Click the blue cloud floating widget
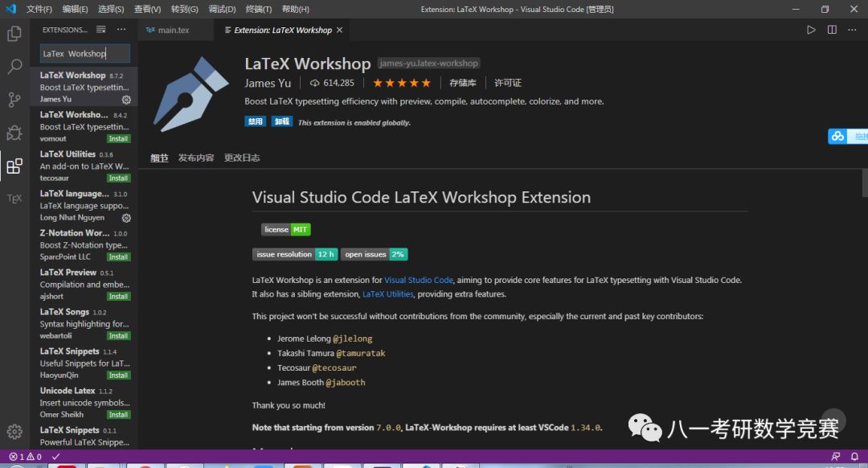 [x=837, y=136]
